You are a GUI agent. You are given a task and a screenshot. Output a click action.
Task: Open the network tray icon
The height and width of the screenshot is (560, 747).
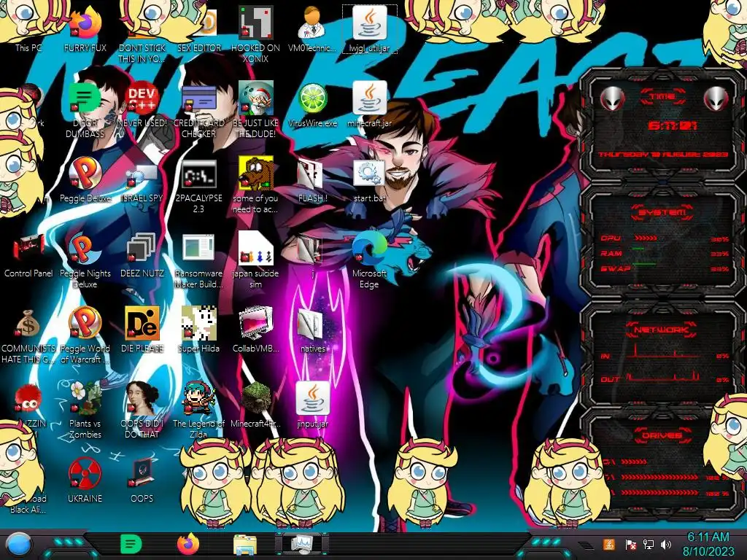click(x=649, y=544)
